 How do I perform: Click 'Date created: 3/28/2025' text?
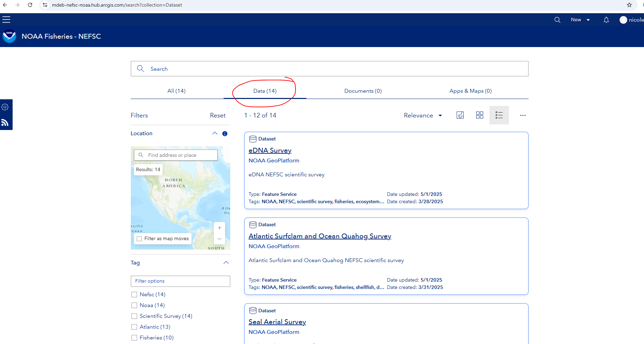coord(415,202)
